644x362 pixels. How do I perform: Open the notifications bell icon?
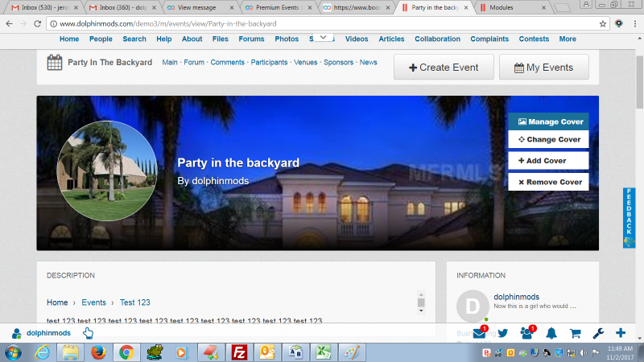tap(551, 333)
